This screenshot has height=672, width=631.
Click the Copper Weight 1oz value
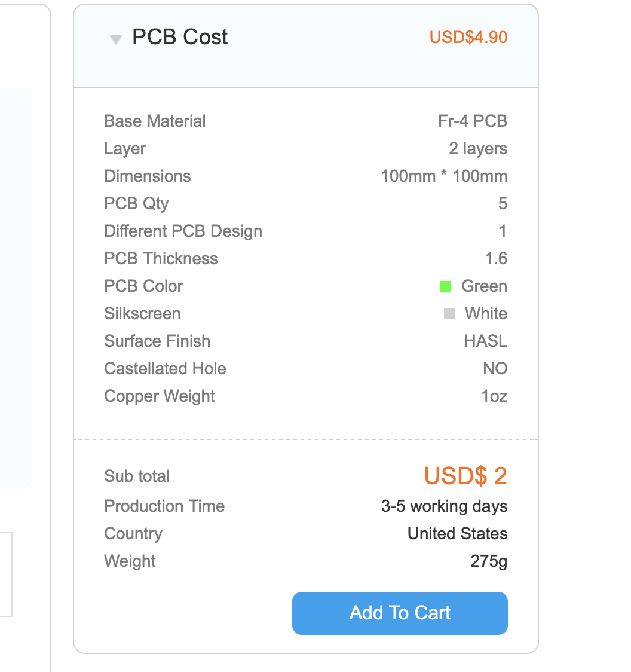tap(494, 396)
